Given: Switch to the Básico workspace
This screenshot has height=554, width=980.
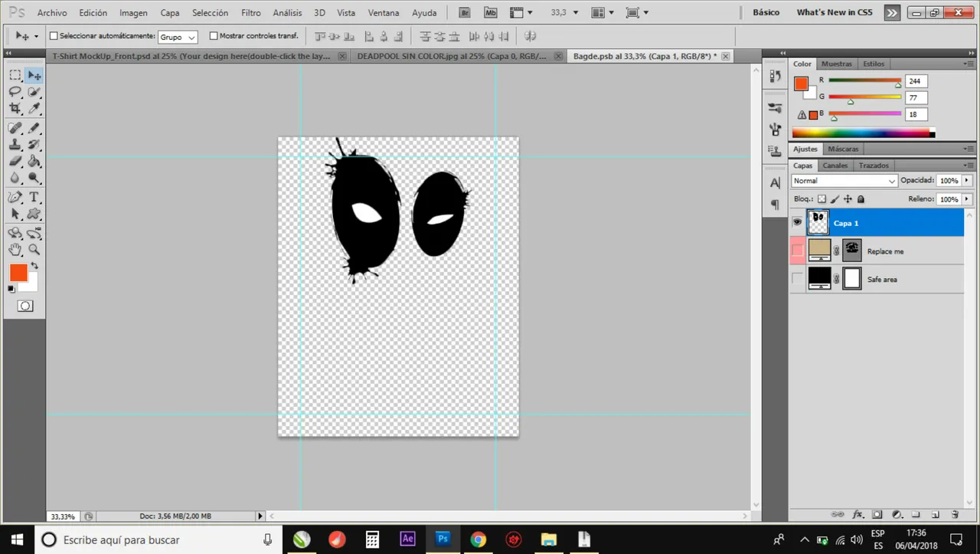Looking at the screenshot, I should pos(766,12).
